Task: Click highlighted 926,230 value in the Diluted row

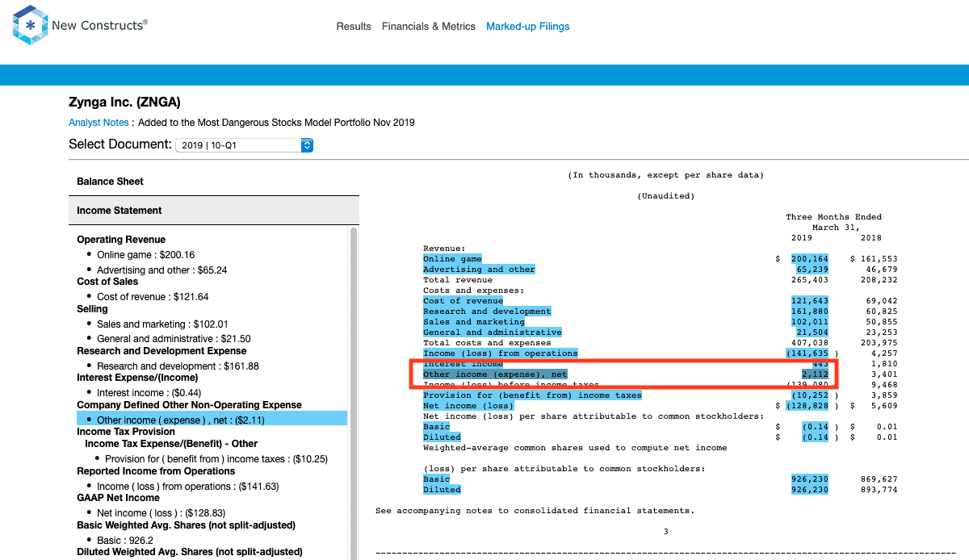Action: 810,490
